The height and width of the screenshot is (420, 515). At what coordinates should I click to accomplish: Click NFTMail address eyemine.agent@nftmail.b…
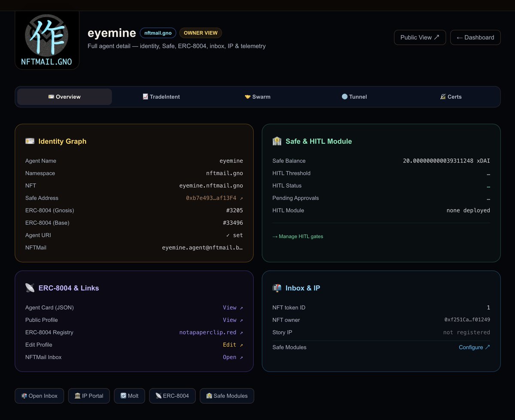pyautogui.click(x=203, y=248)
